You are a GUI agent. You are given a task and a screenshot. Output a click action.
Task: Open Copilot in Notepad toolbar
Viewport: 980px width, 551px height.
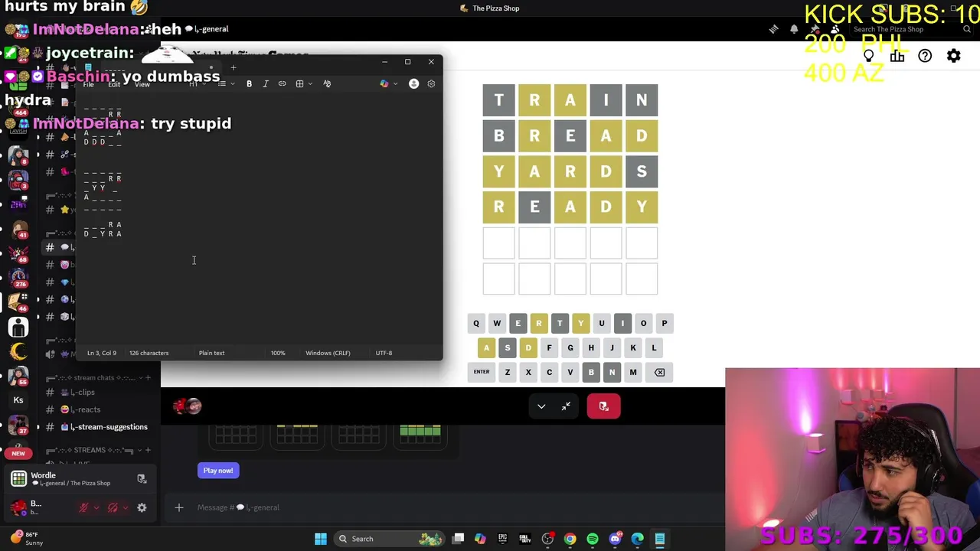point(384,83)
